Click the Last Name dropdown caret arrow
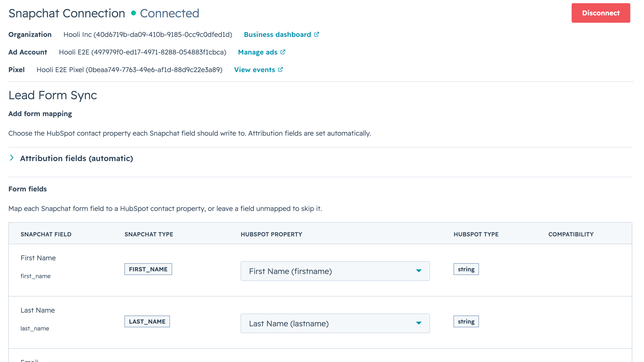 pos(419,323)
